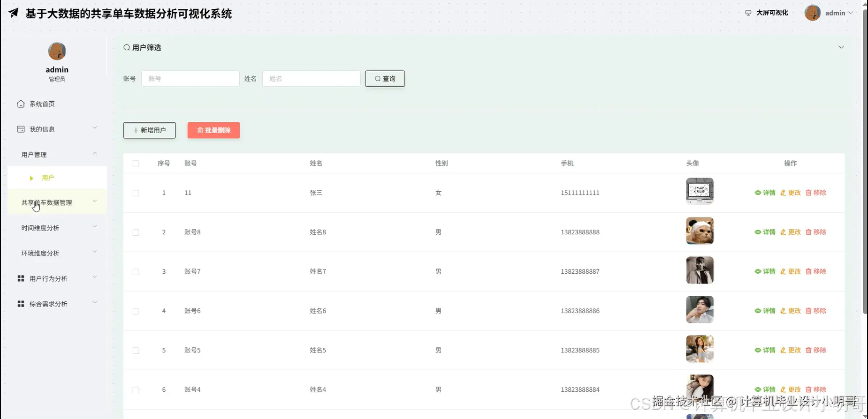This screenshot has width=868, height=419.
Task: Click the 用户行为分析 grid icon
Action: pos(21,278)
